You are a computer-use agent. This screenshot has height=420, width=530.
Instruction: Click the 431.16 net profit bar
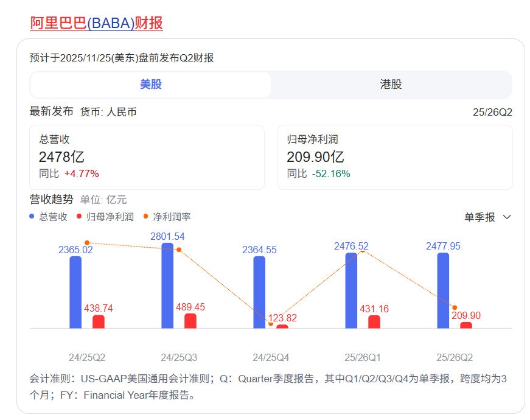click(x=374, y=322)
